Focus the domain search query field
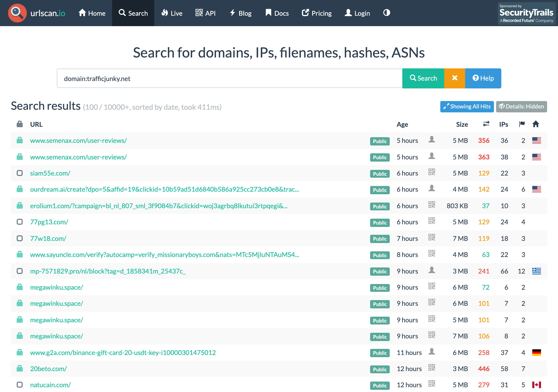This screenshot has width=558, height=392. click(230, 78)
